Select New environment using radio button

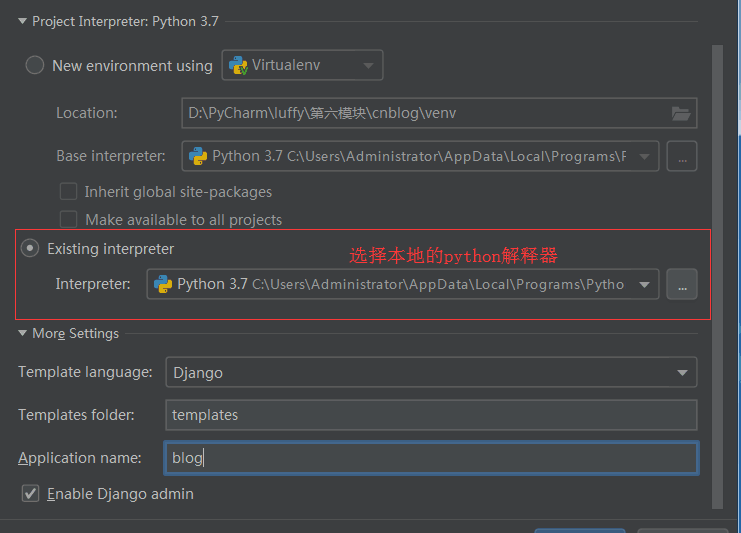34,65
